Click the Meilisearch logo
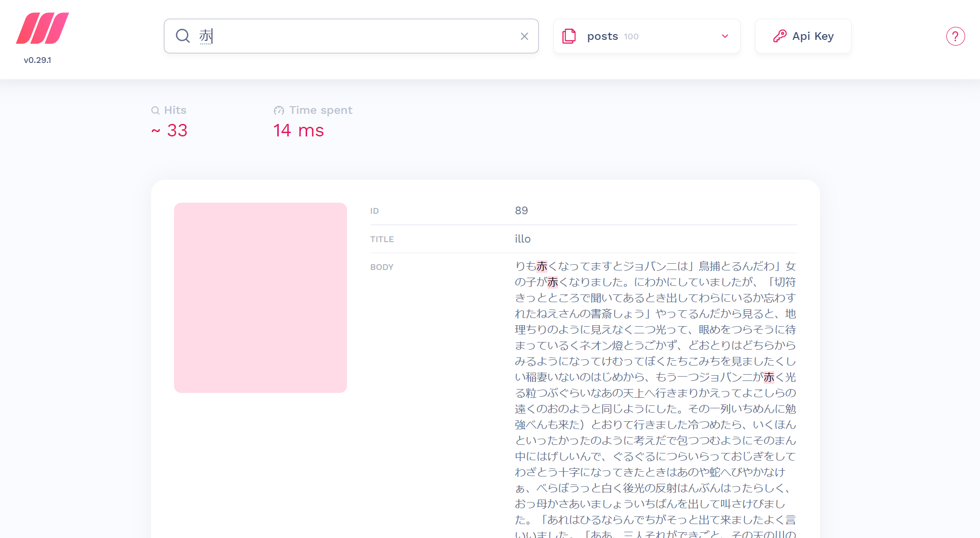Image resolution: width=980 pixels, height=538 pixels. [x=42, y=28]
